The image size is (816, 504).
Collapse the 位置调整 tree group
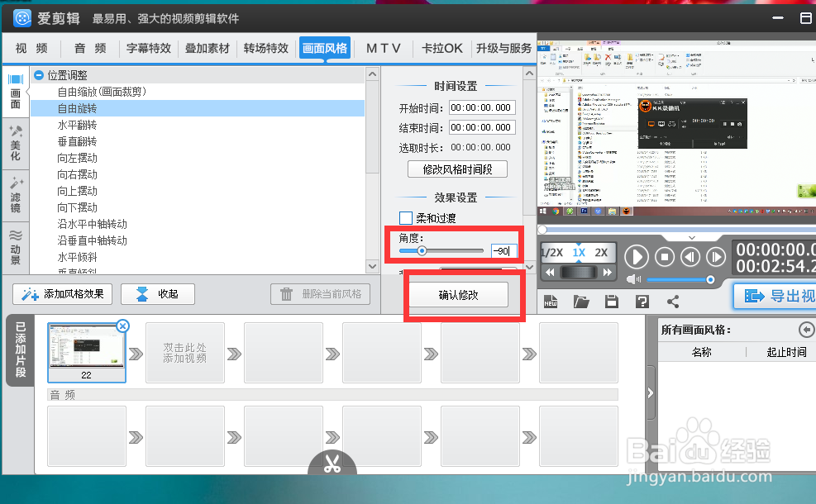39,75
